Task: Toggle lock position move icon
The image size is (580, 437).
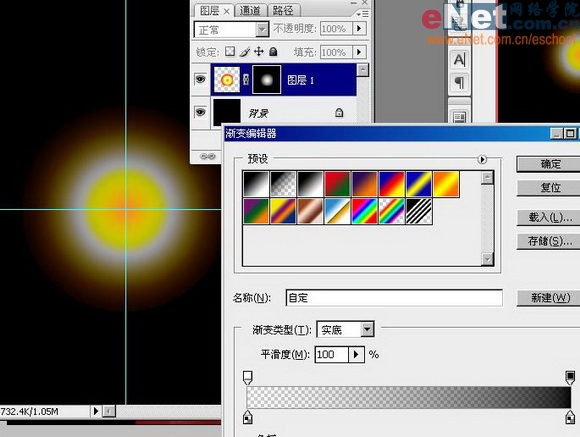Action: point(259,51)
